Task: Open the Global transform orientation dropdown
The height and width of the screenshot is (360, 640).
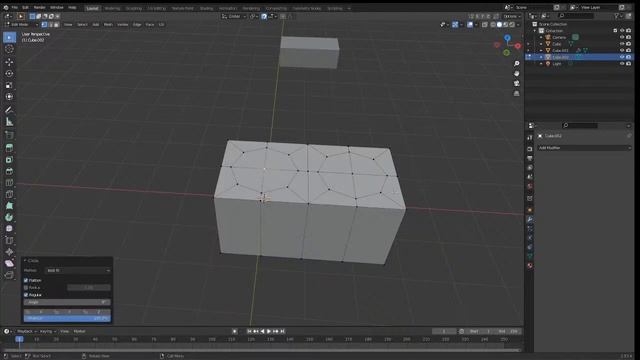Action: [x=234, y=16]
